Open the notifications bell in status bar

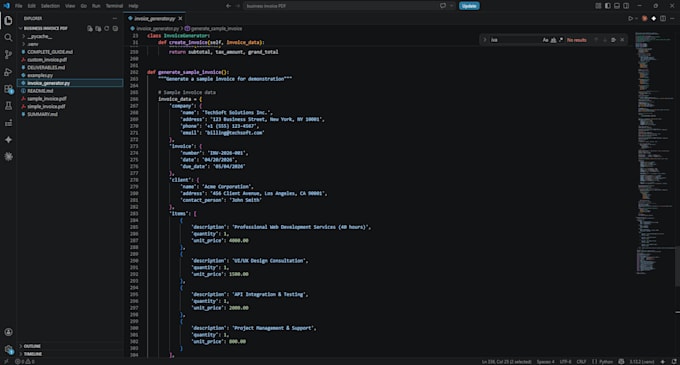[x=674, y=362]
